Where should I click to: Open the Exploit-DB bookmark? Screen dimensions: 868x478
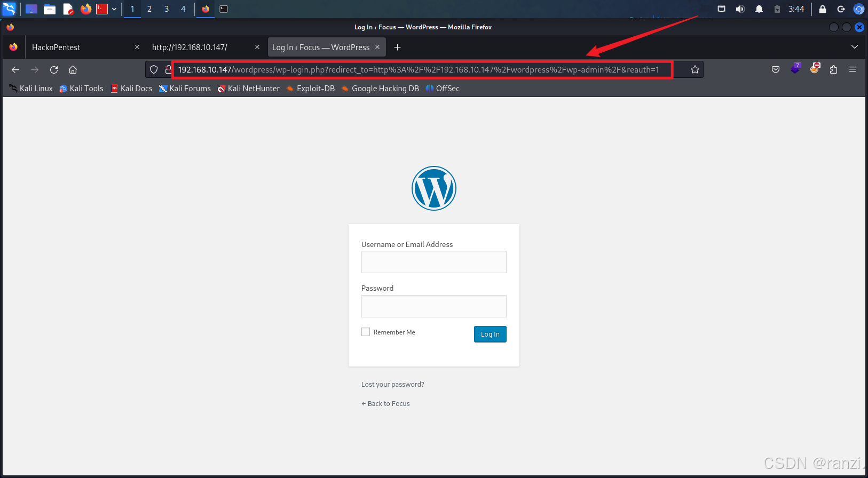pyautogui.click(x=310, y=89)
